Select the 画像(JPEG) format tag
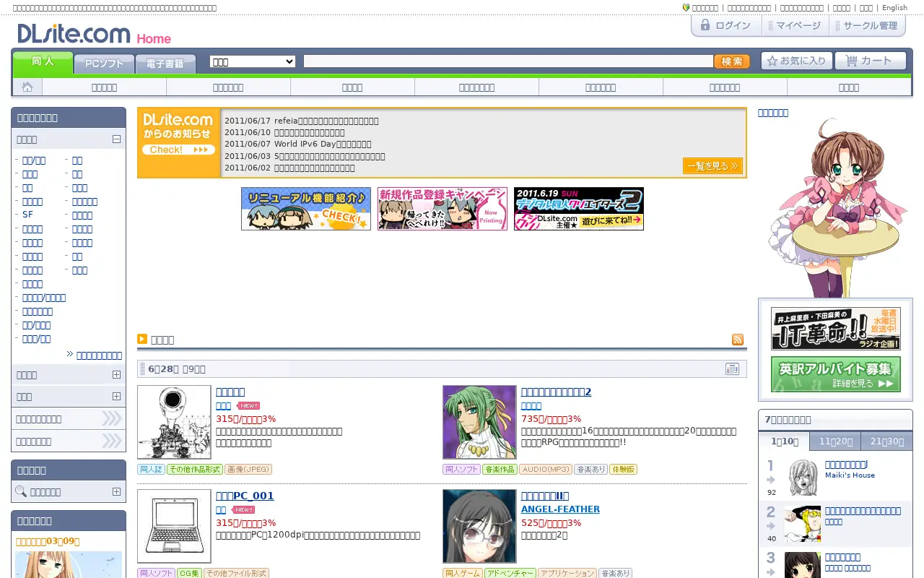 (248, 469)
